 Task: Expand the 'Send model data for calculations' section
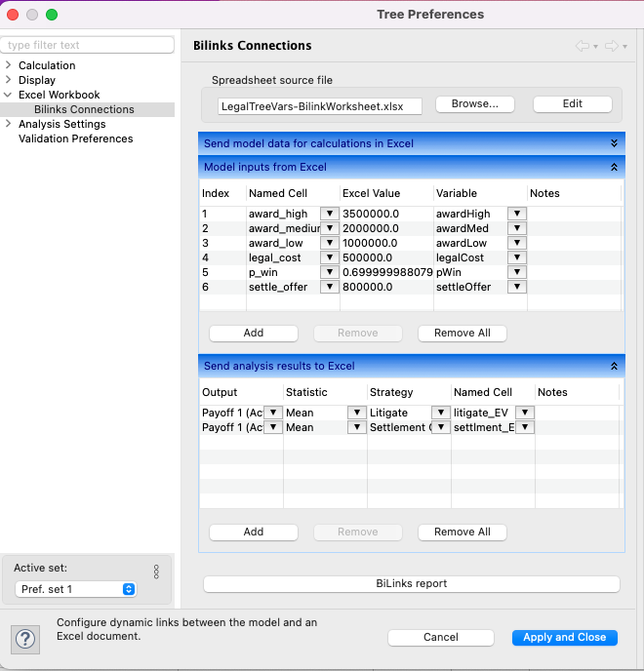(x=614, y=143)
